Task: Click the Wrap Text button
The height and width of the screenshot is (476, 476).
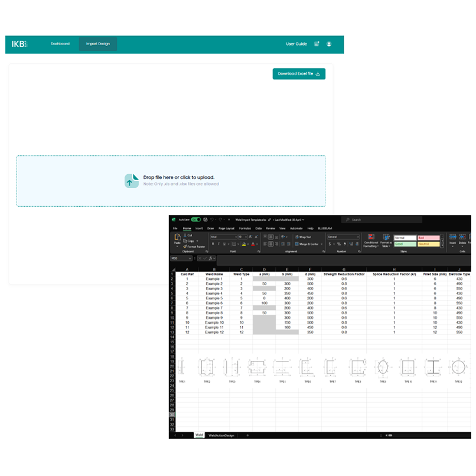Action: pyautogui.click(x=305, y=237)
